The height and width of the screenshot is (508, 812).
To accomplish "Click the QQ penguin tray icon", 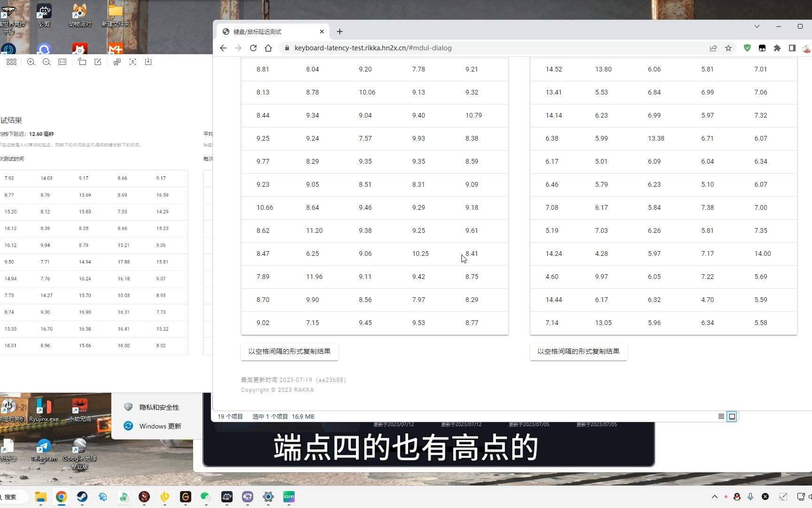I will 737,497.
